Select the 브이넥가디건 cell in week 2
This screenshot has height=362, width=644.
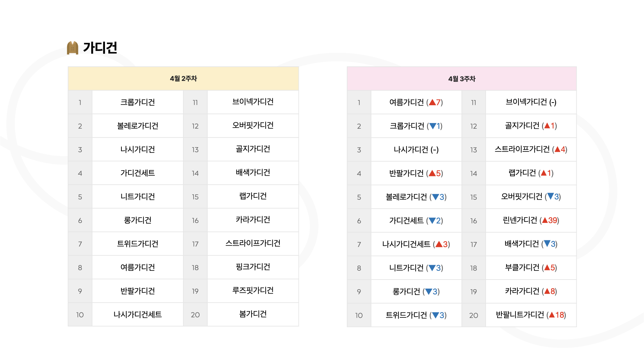pyautogui.click(x=253, y=102)
